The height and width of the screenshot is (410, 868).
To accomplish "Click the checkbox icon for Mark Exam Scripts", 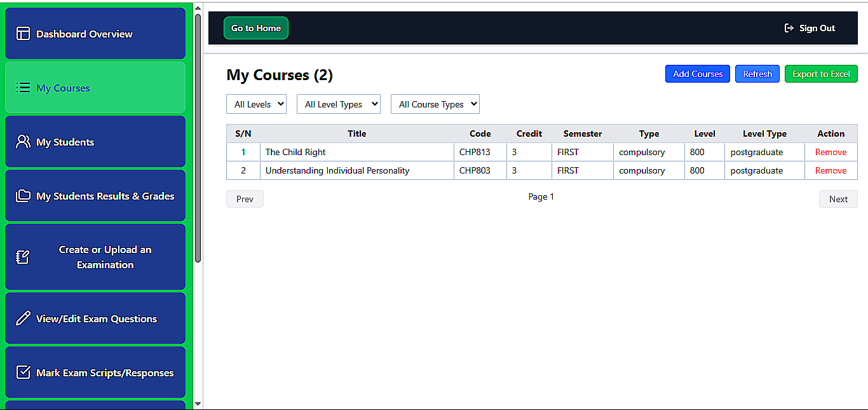I will (23, 372).
